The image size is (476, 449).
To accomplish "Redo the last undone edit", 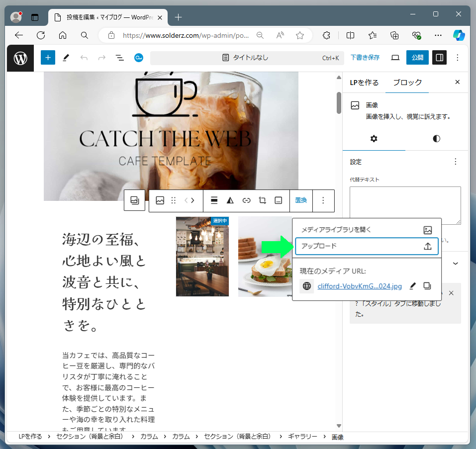I will pos(101,58).
